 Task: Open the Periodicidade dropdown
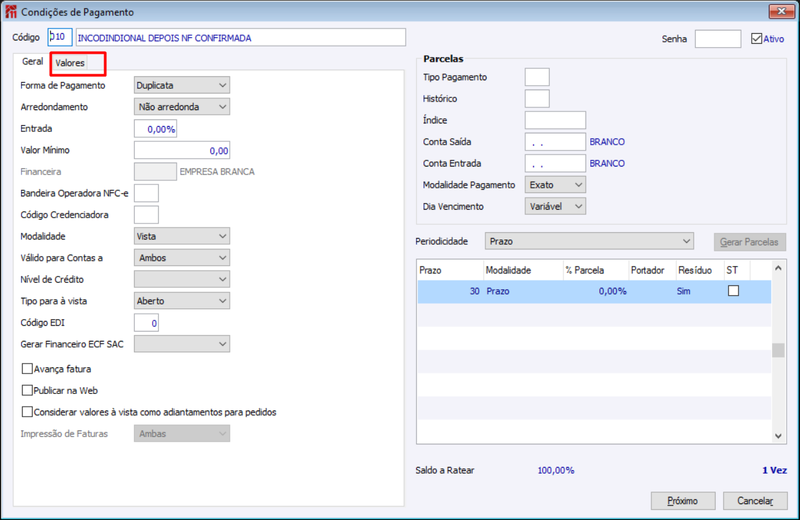[589, 241]
